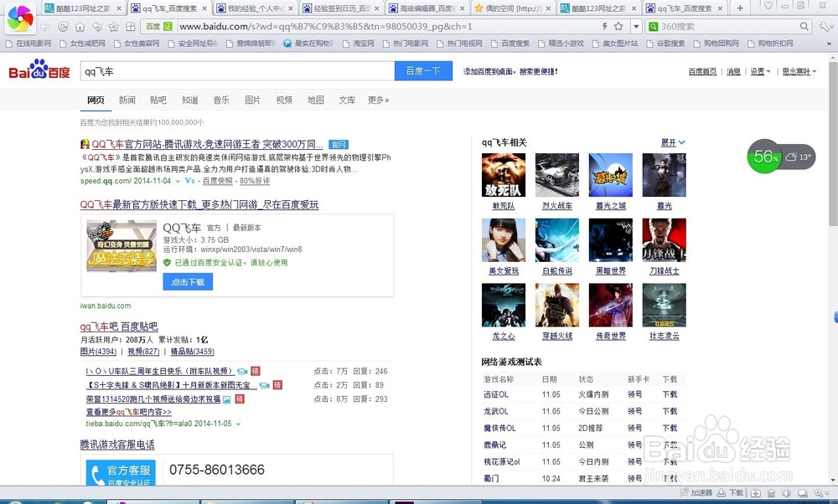Screen dimensions: 838x504
Task: Bookmark this page with the address bar star
Action: (618, 26)
